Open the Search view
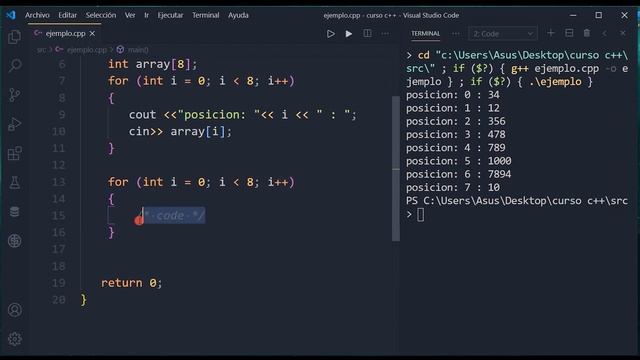The image size is (640, 360). (15, 65)
